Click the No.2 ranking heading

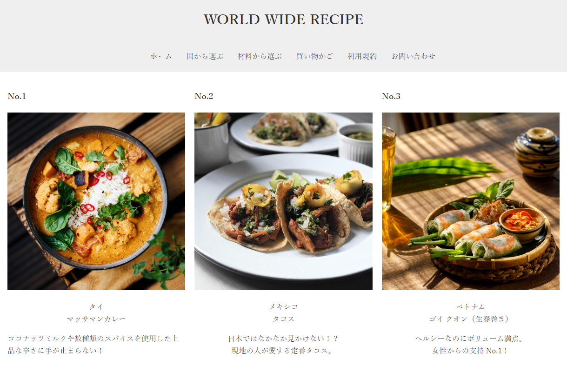pos(204,96)
